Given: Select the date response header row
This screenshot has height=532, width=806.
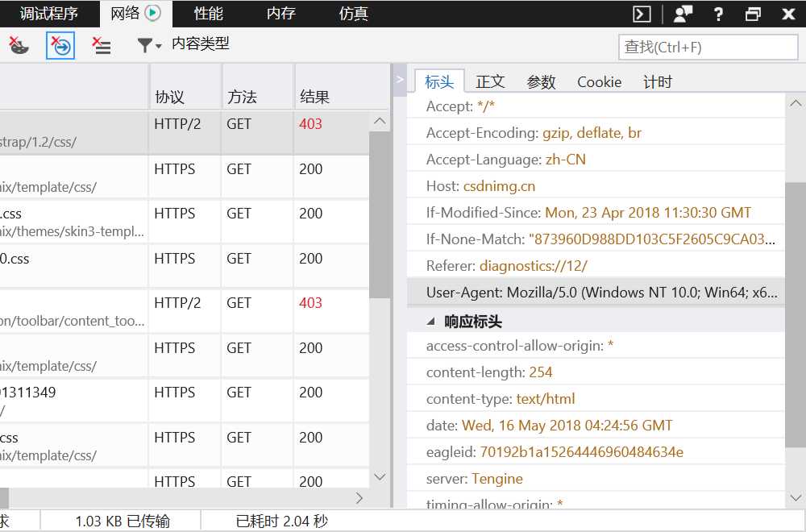Looking at the screenshot, I should (596, 425).
